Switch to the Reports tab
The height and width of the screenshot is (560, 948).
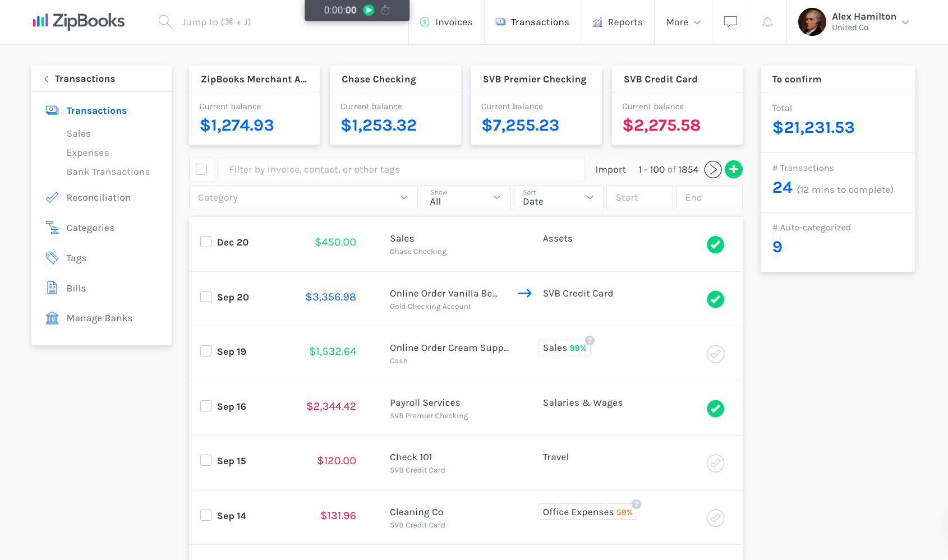tap(618, 22)
